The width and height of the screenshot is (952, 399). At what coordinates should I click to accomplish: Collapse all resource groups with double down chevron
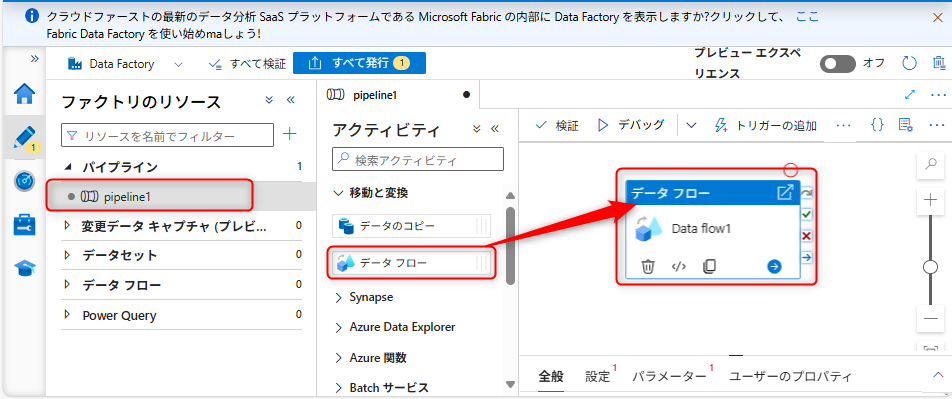click(270, 100)
